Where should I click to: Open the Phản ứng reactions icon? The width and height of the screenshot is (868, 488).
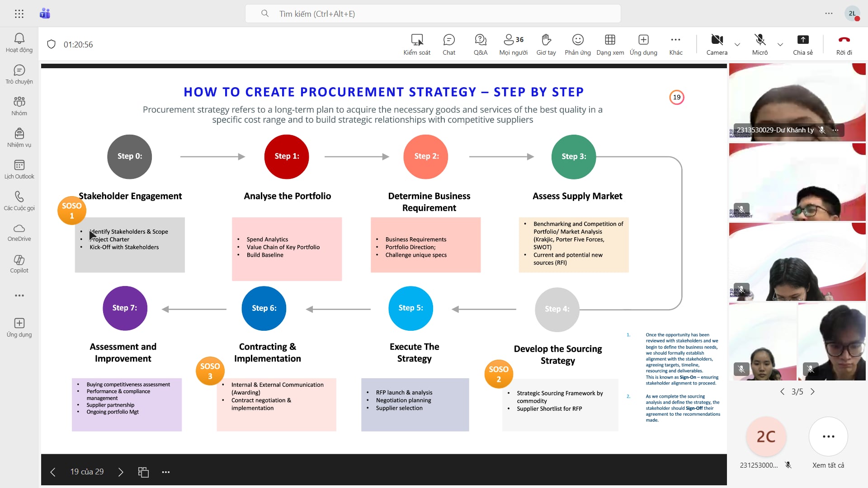click(x=577, y=44)
